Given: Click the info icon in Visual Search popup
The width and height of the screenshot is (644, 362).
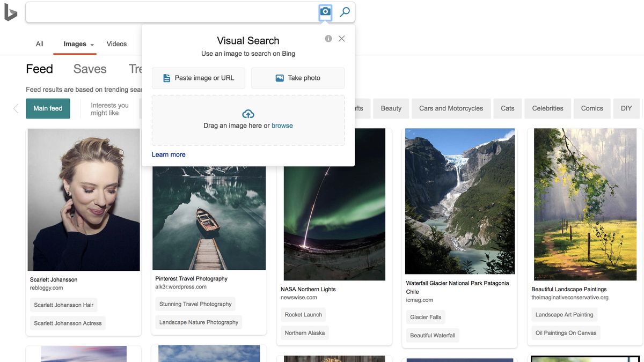Looking at the screenshot, I should tap(328, 38).
